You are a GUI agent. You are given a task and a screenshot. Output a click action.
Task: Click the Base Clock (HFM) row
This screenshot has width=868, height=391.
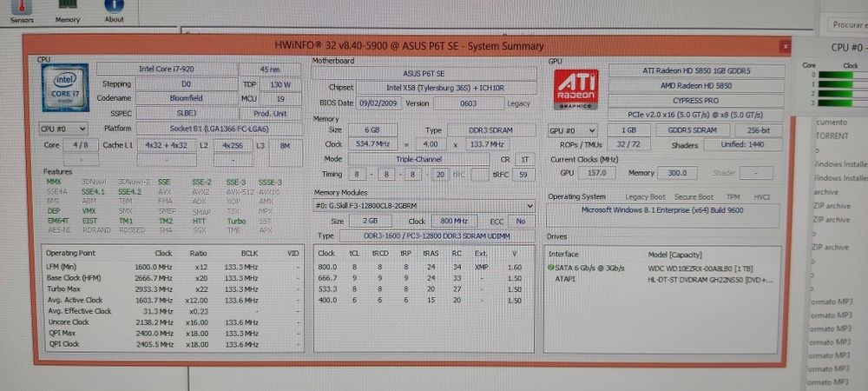pyautogui.click(x=174, y=279)
